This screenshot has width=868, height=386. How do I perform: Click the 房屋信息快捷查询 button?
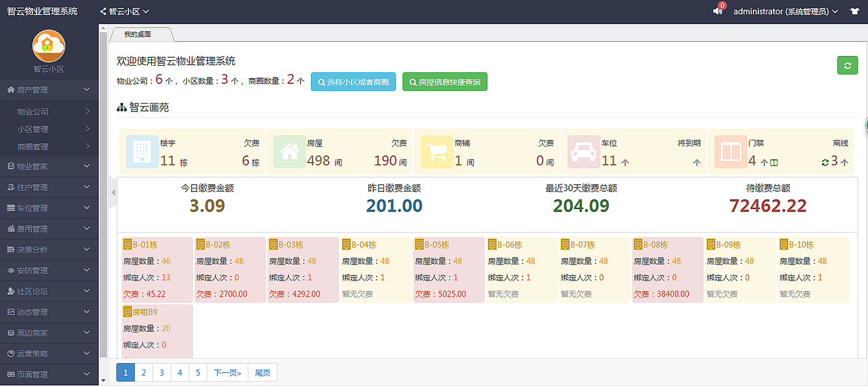(445, 82)
